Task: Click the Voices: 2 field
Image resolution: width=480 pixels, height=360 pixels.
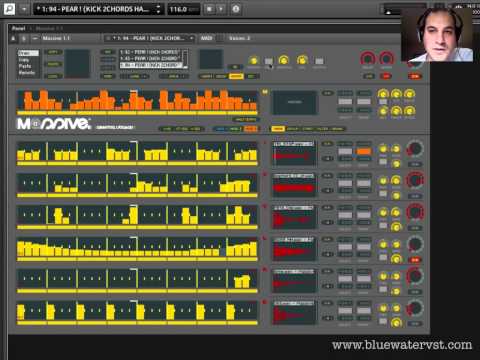Action: (239, 38)
